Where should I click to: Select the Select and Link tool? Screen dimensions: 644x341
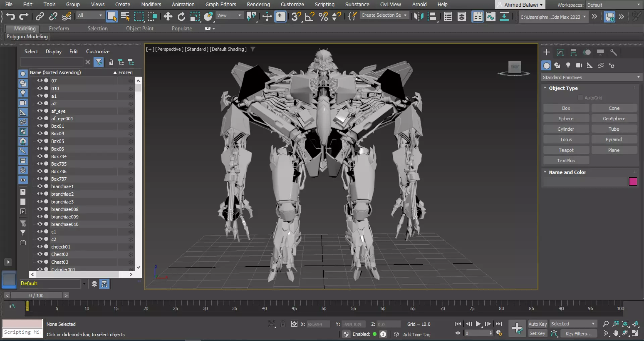point(40,16)
